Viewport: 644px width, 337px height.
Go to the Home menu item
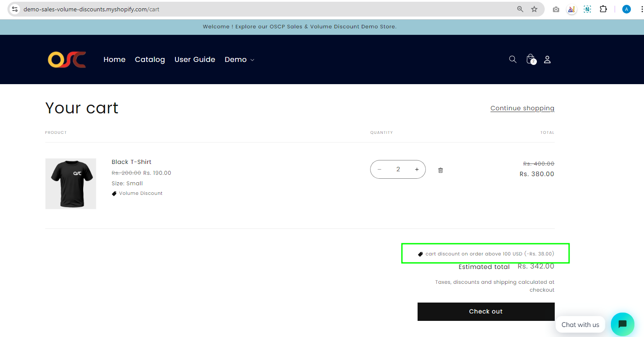point(115,60)
